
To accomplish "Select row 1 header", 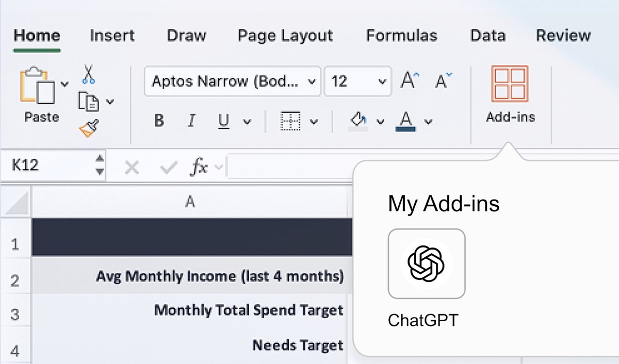I will pos(15,238).
